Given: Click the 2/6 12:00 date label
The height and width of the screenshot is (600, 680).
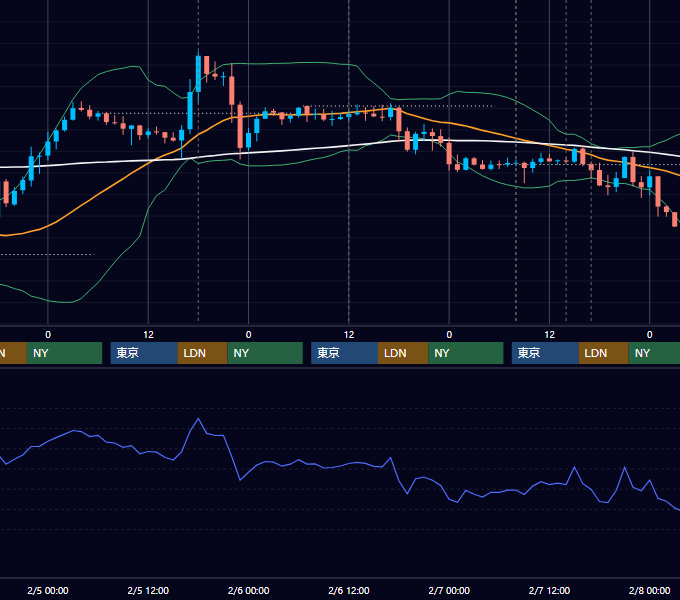Looking at the screenshot, I should 349,590.
